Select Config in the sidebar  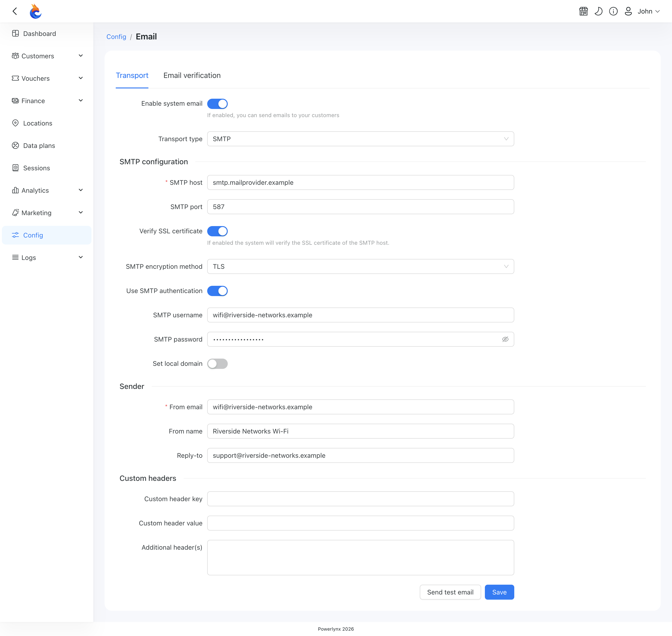[x=47, y=235]
